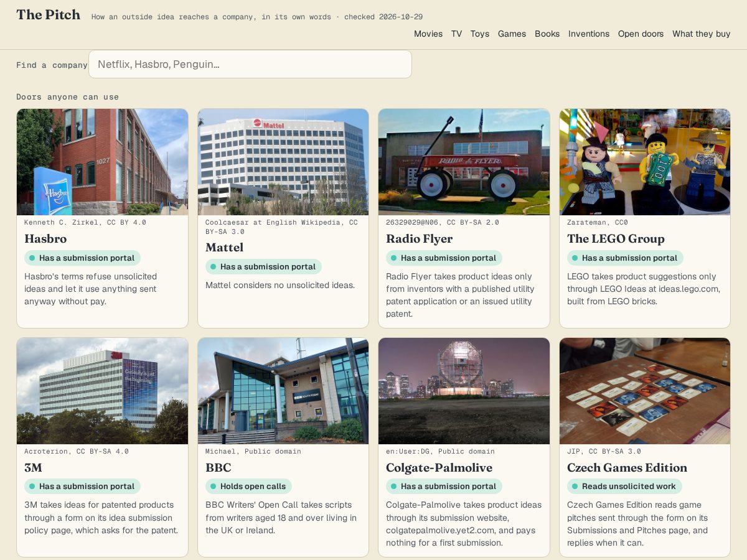Open the BBC card title
This screenshot has height=560, width=747.
pos(218,468)
